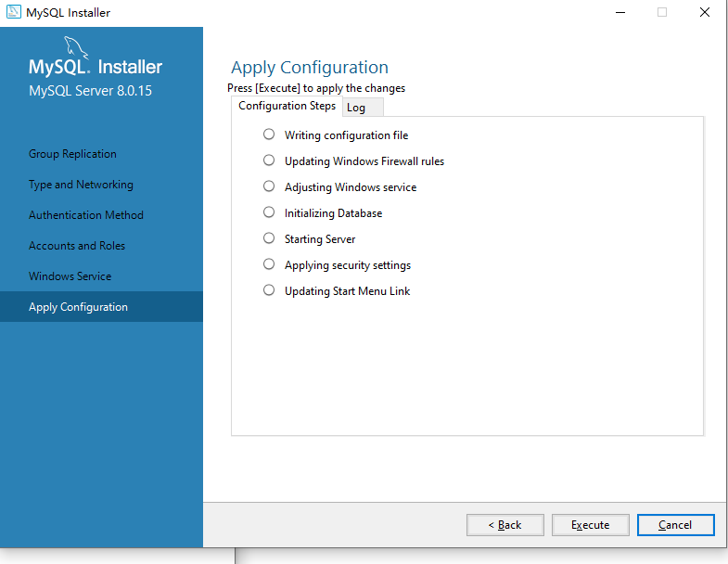Open the Type and Networking step
Screen dimensions: 728x564
[81, 185]
